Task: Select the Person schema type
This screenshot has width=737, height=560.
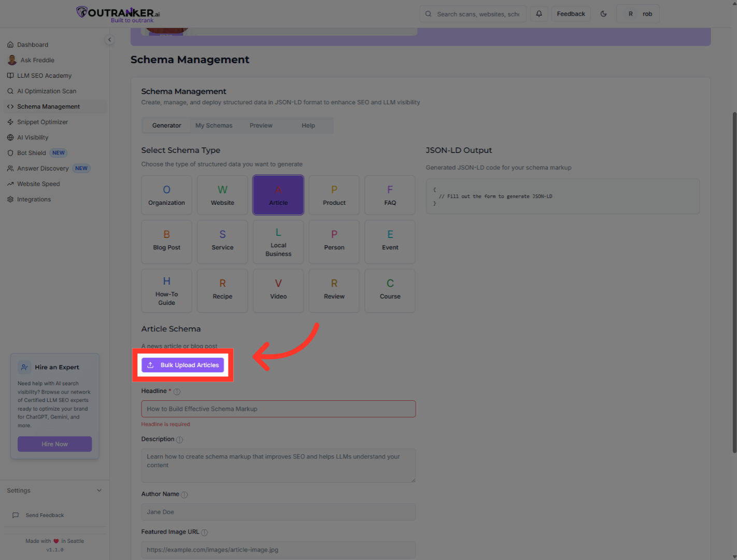Action: [x=334, y=242]
